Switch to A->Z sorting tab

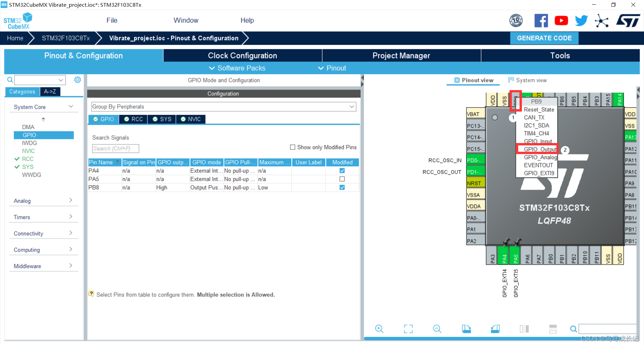tap(50, 91)
